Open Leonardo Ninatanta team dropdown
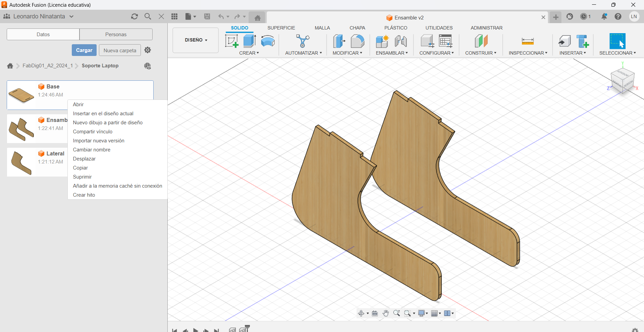The height and width of the screenshot is (332, 644). [39, 16]
